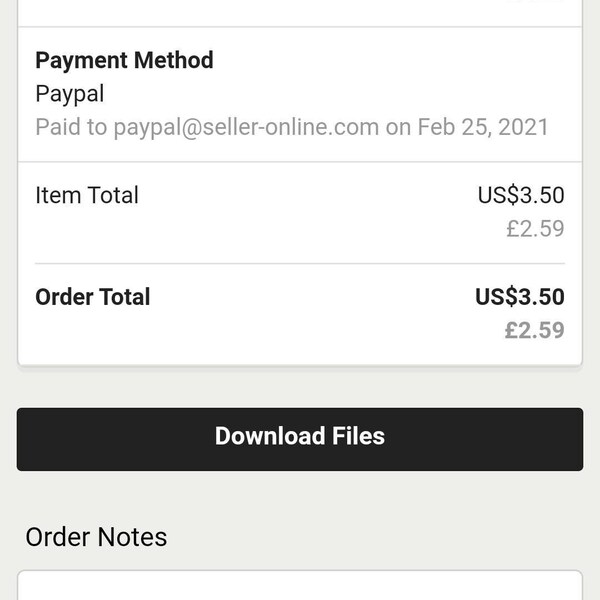The width and height of the screenshot is (600, 600).
Task: Click the Order Notes heading
Action: click(x=96, y=536)
